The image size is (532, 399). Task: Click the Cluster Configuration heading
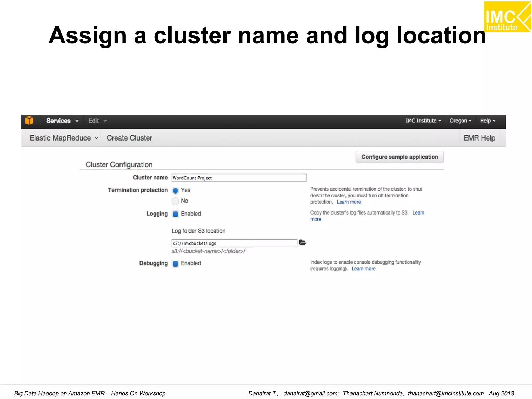pos(119,165)
